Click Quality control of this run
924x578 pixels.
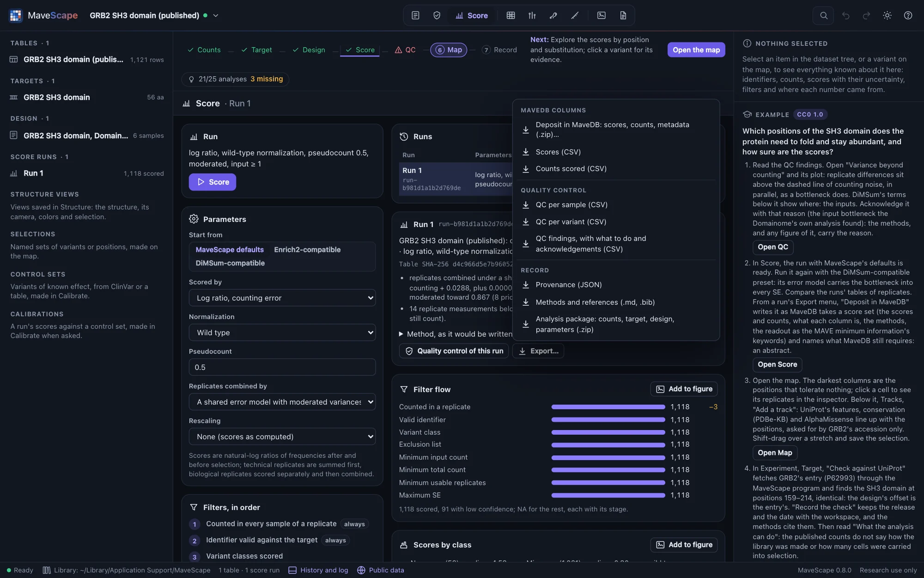454,351
